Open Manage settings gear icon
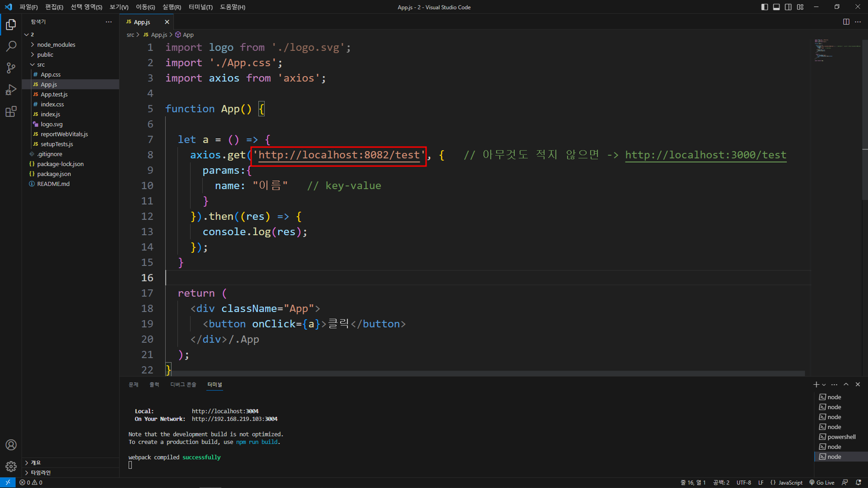 pos(11,466)
